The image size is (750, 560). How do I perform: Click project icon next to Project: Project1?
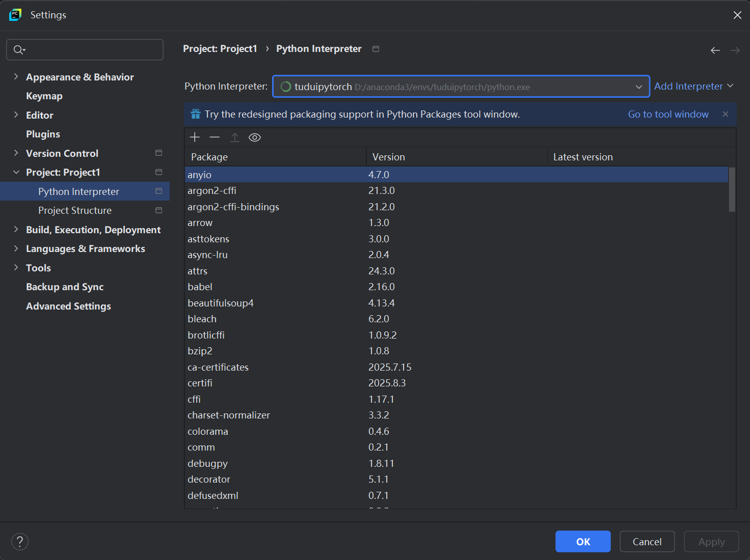tap(159, 172)
